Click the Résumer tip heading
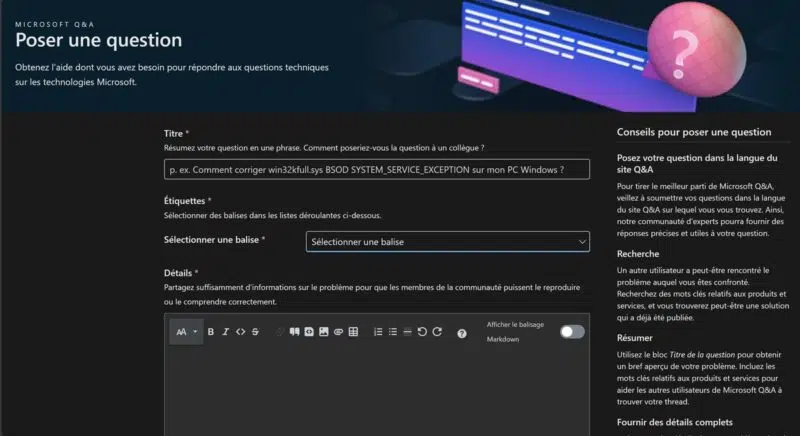This screenshot has height=436, width=800. pos(634,338)
